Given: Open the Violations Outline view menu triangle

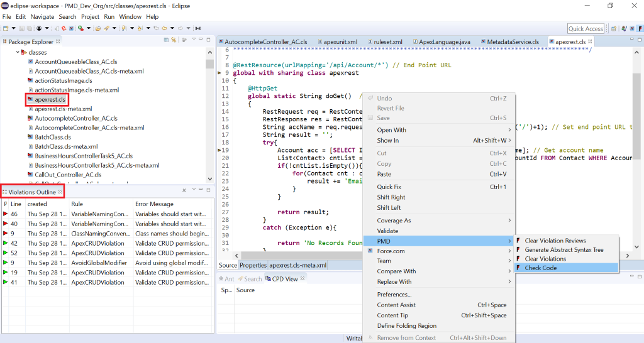Looking at the screenshot, I should pos(194,189).
